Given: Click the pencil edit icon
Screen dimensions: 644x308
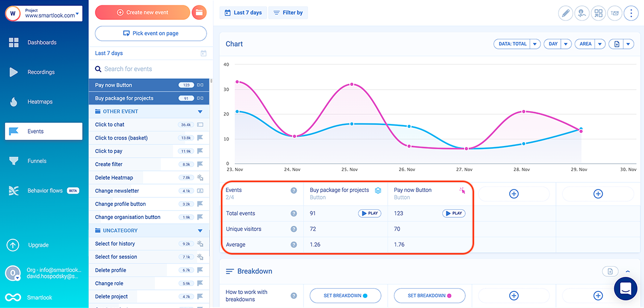Looking at the screenshot, I should tap(565, 13).
